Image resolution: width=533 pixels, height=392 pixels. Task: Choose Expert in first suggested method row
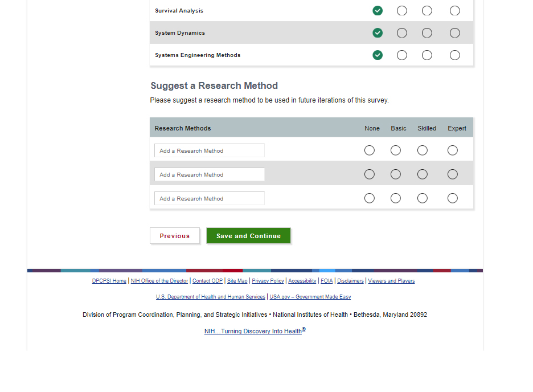coord(453,150)
